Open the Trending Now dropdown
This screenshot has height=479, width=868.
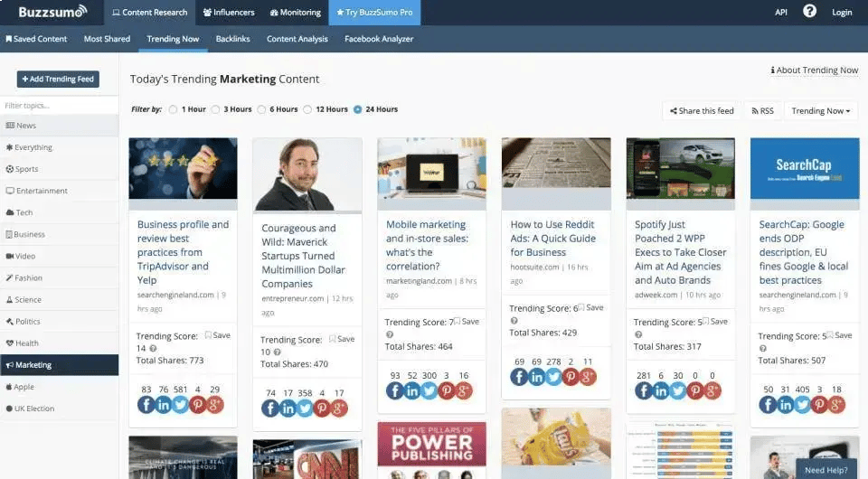[821, 110]
